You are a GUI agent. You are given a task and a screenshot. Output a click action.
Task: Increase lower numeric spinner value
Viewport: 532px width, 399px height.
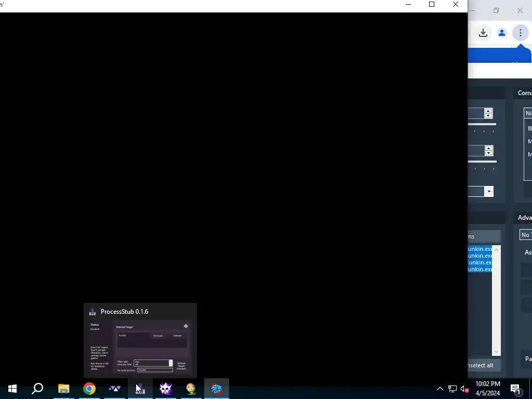coord(488,148)
